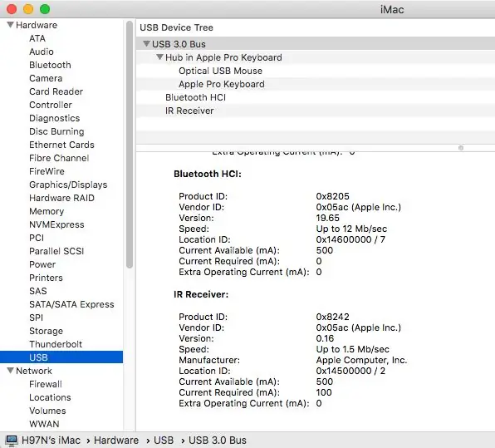Click Location ID value 0x14600000 / 7
Viewport: 495px width, 448px height.
350,239
